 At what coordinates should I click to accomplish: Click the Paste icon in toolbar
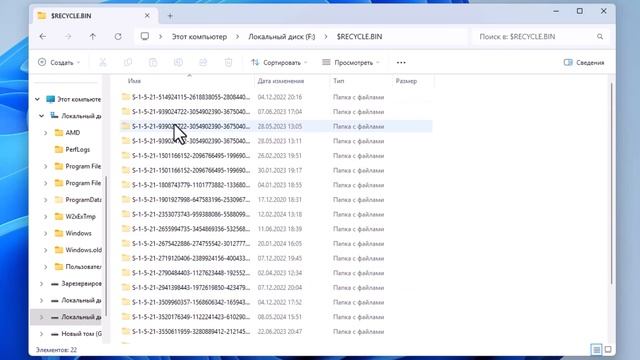point(153,62)
